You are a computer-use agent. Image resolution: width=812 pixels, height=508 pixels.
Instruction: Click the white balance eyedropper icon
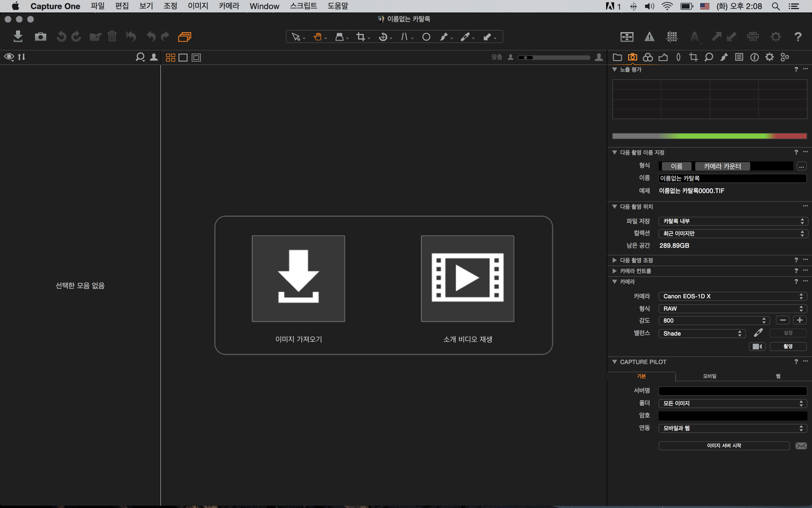click(x=758, y=333)
